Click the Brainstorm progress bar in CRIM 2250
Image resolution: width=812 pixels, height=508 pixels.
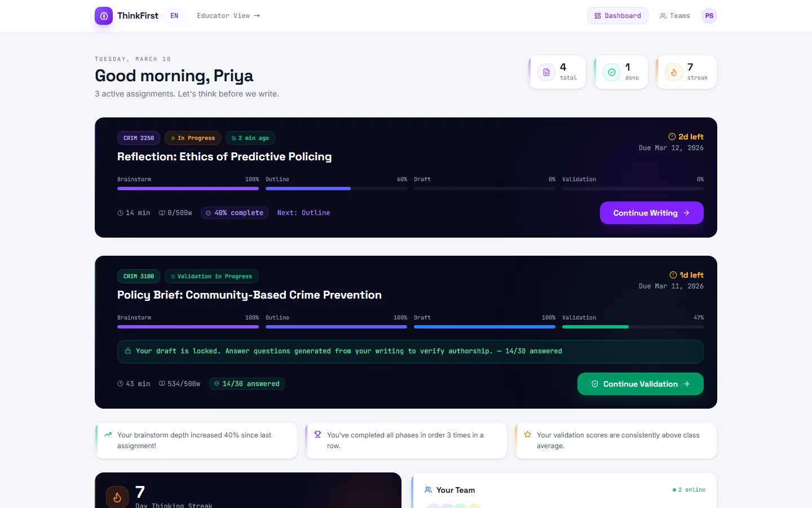(188, 189)
